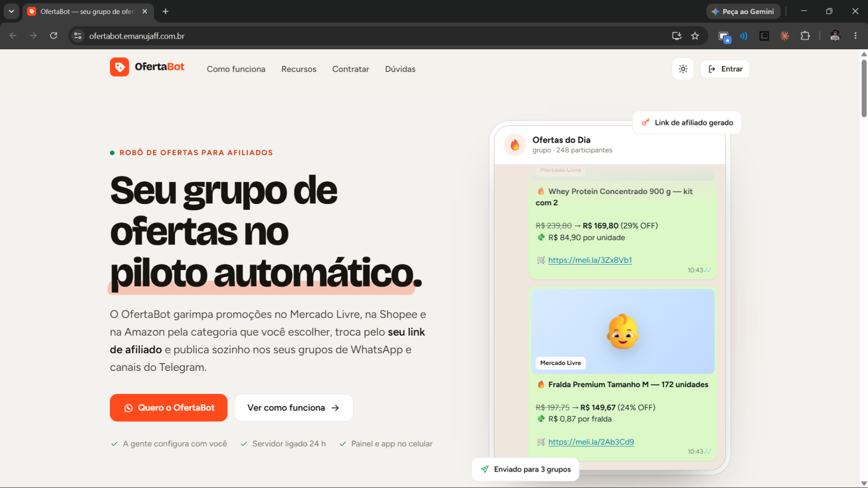This screenshot has height=488, width=868.
Task: Close the OfertaBot browser tab
Action: coord(145,11)
